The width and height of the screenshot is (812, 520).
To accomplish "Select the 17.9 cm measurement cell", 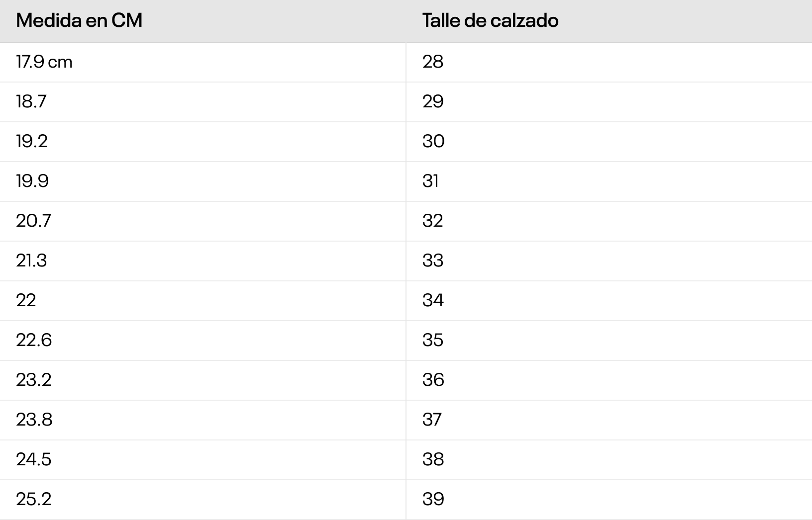I will pyautogui.click(x=44, y=62).
